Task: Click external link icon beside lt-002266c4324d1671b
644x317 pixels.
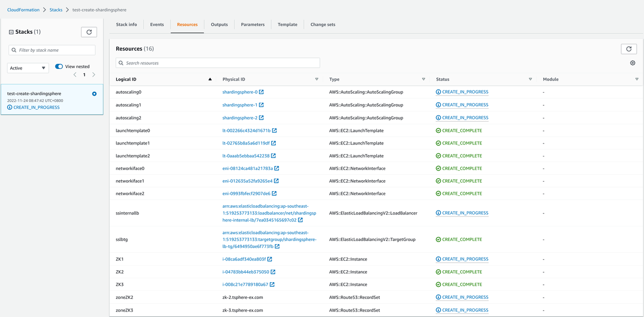Action: (x=274, y=130)
